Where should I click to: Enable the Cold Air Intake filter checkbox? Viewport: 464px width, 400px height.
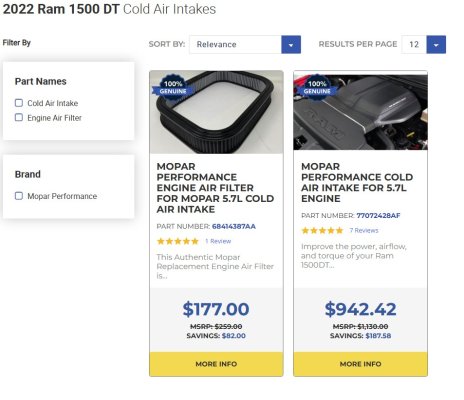tap(19, 103)
